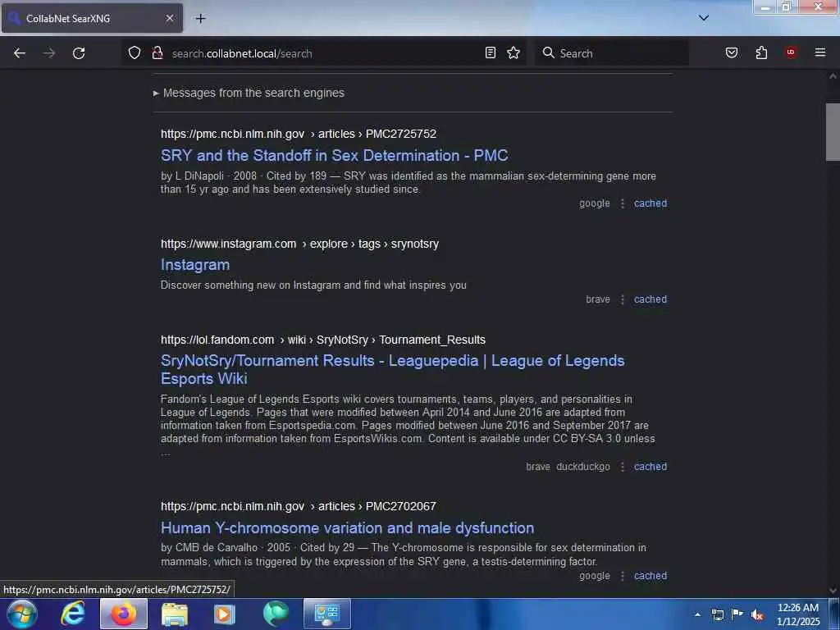Go back to the previous page
Viewport: 840px width, 630px height.
pyautogui.click(x=20, y=53)
